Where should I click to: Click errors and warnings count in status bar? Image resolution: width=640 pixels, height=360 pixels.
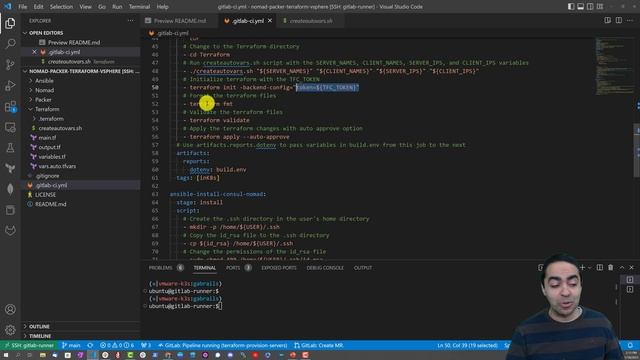(x=117, y=345)
